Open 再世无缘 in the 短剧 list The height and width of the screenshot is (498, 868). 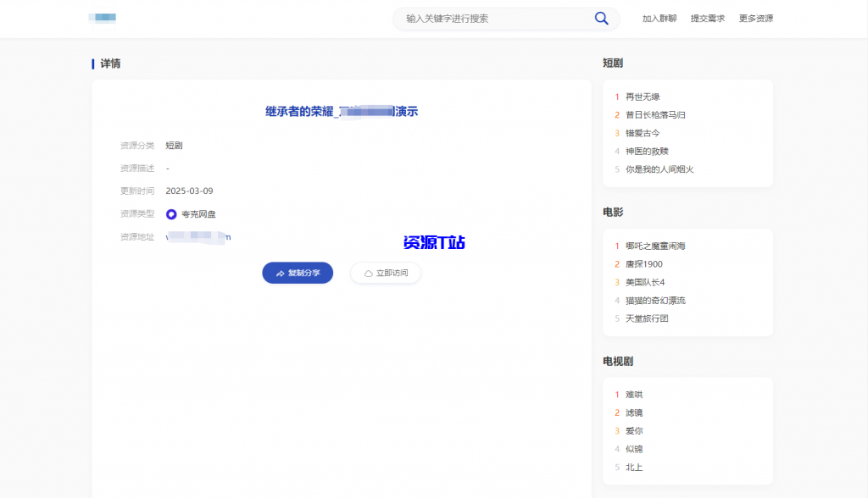645,96
